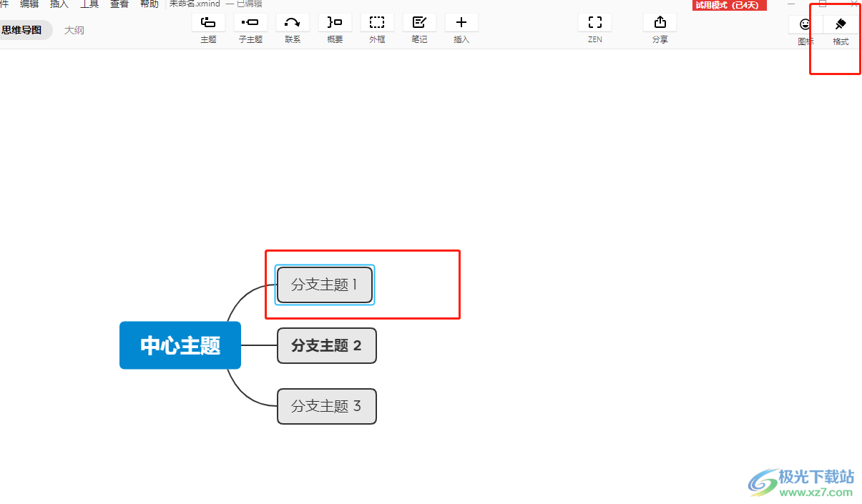Minimize the XMind window
The height and width of the screenshot is (504, 862).
pyautogui.click(x=791, y=4)
